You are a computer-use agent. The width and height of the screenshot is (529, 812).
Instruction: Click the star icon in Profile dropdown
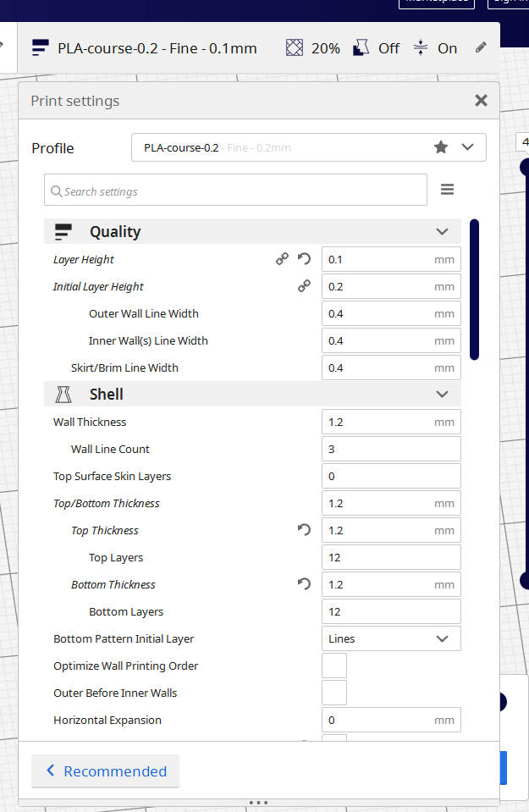tap(441, 147)
